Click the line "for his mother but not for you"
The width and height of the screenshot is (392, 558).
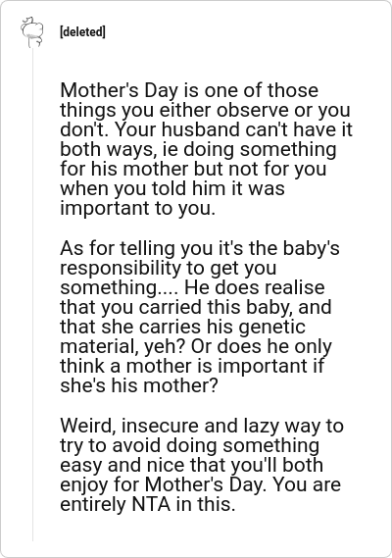193,169
